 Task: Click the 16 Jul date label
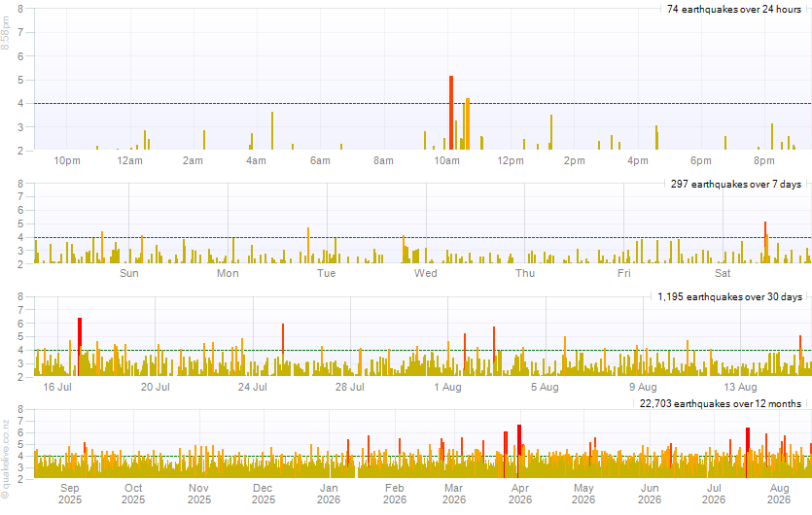tap(57, 387)
